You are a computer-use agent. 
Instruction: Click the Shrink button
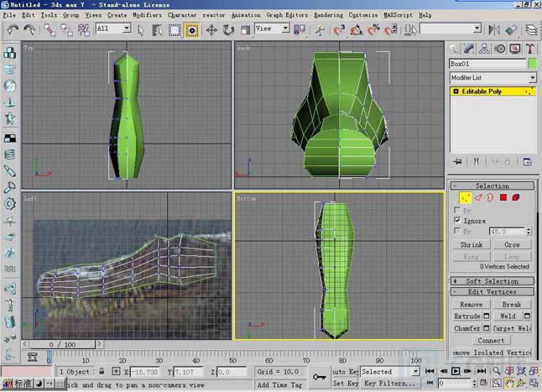tap(472, 245)
